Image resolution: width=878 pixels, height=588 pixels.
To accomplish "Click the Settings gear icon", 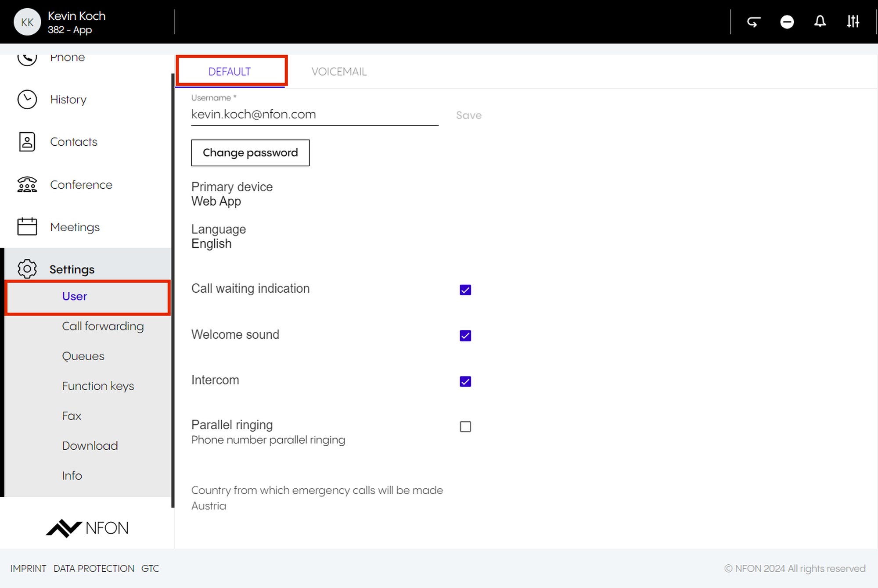I will click(x=27, y=269).
